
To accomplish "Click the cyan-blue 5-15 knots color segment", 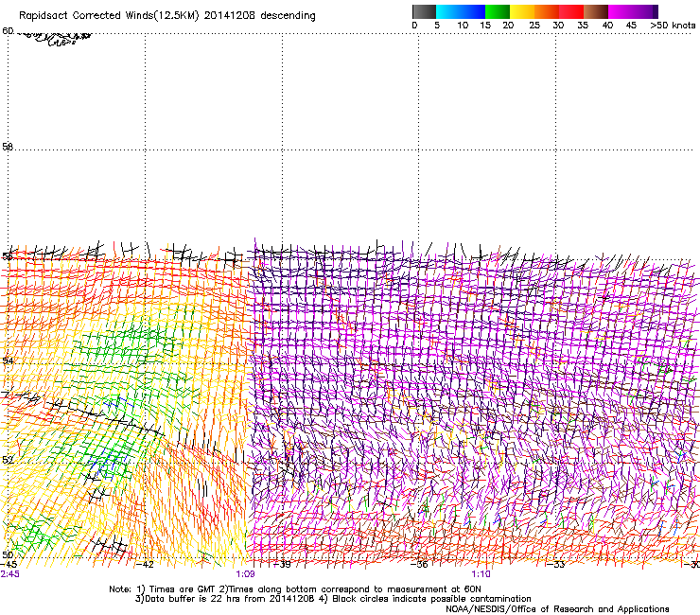I will coord(461,11).
